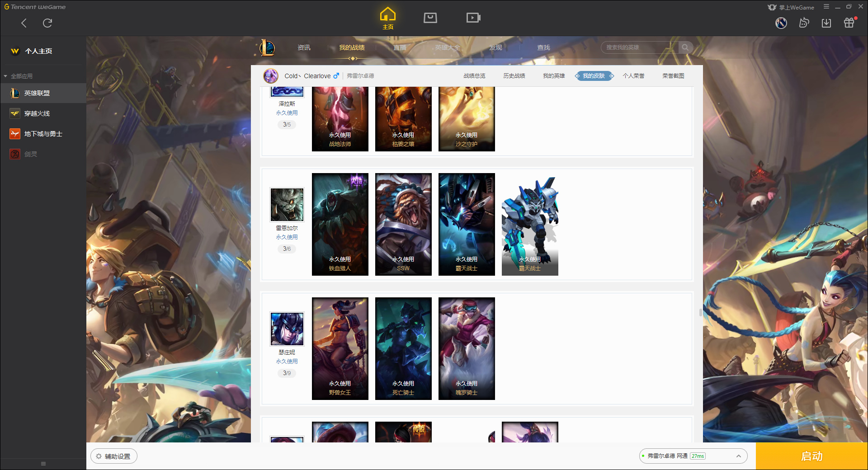Click the sidebar bottom collapse handle icon
Screen dimensions: 868x470
[x=43, y=464]
